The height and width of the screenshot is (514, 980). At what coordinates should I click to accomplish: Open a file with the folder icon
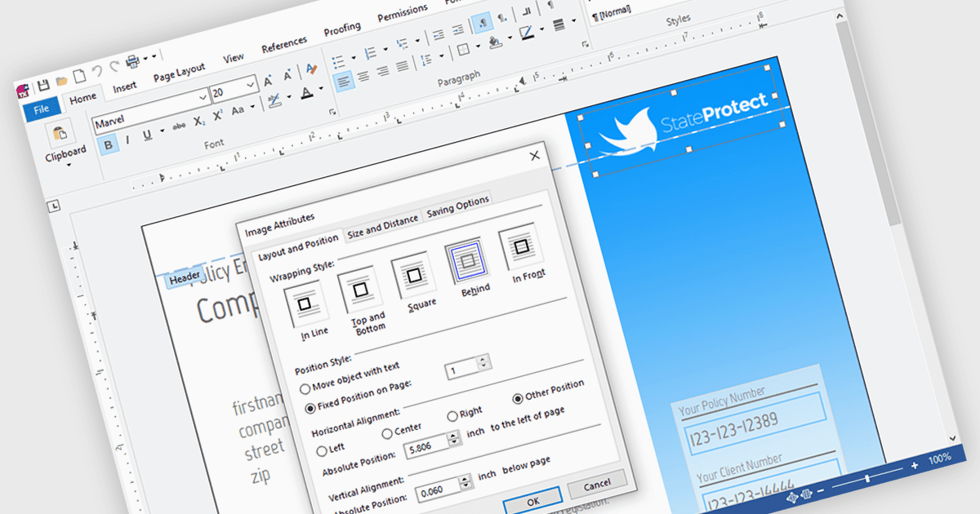[61, 80]
